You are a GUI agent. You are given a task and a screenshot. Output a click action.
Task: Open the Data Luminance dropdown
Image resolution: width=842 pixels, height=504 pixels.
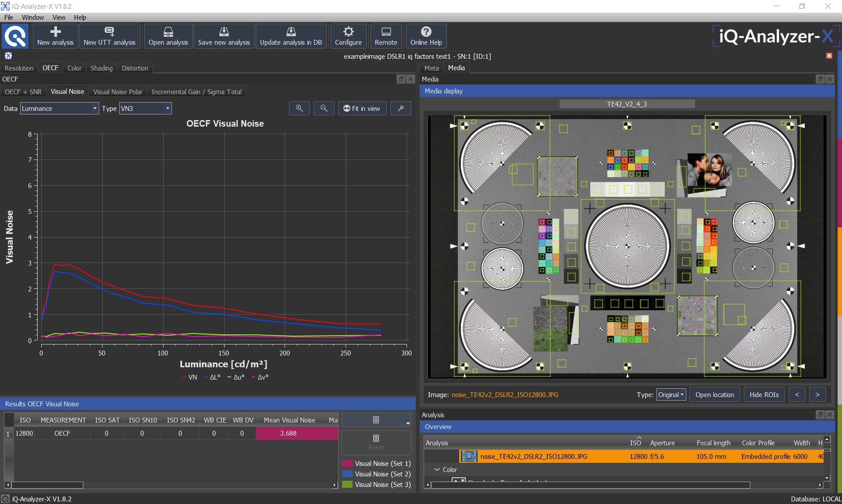[59, 108]
